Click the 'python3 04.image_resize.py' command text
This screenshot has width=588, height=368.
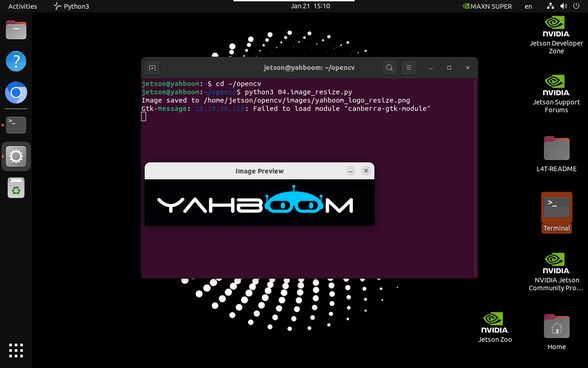[x=298, y=92]
